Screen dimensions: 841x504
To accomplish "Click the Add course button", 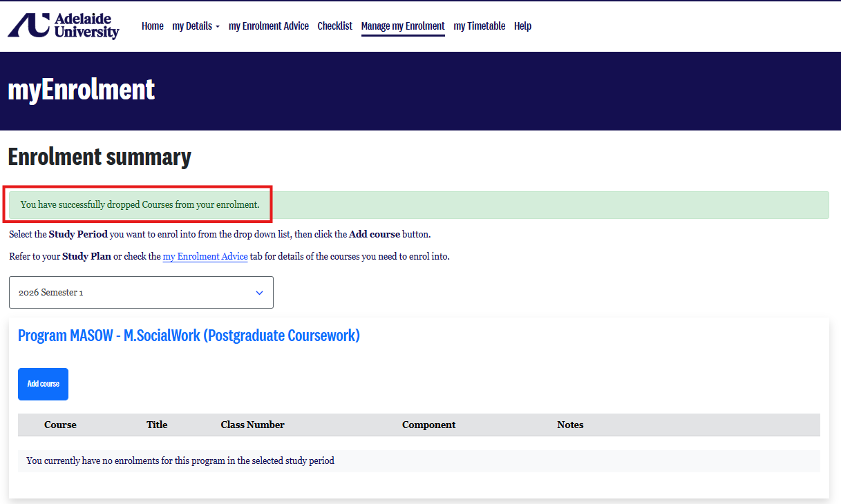I will click(43, 384).
